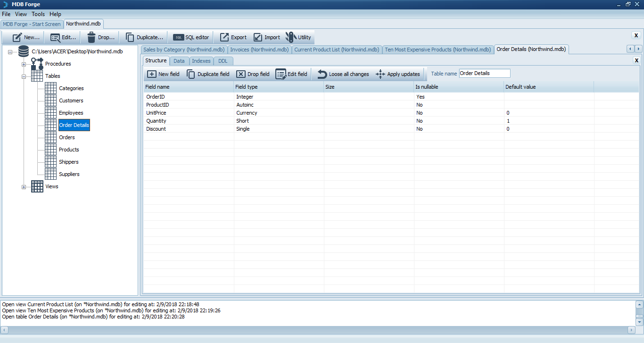Click the Views node grid icon

(x=37, y=186)
